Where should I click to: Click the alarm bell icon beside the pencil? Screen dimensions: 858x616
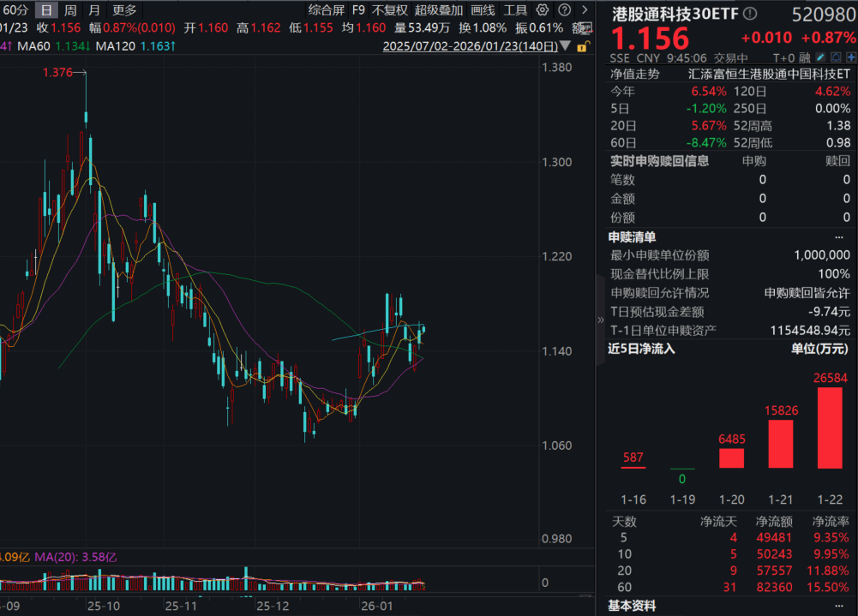click(x=836, y=56)
